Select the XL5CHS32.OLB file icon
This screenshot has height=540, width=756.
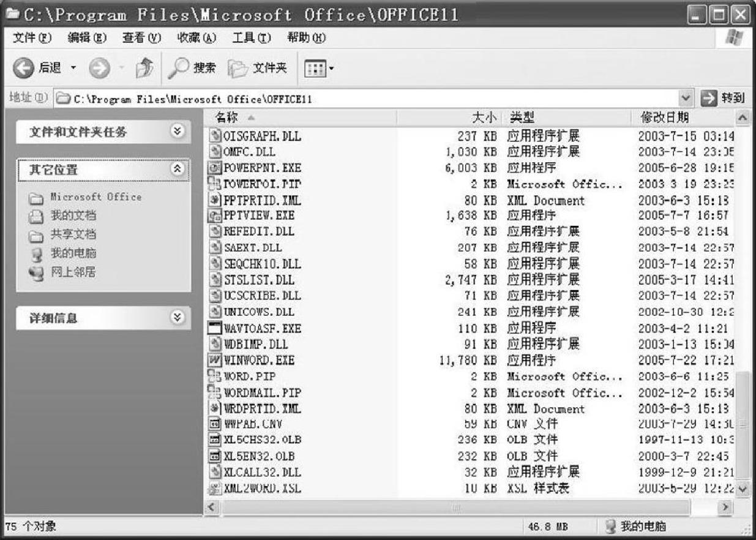pyautogui.click(x=215, y=440)
